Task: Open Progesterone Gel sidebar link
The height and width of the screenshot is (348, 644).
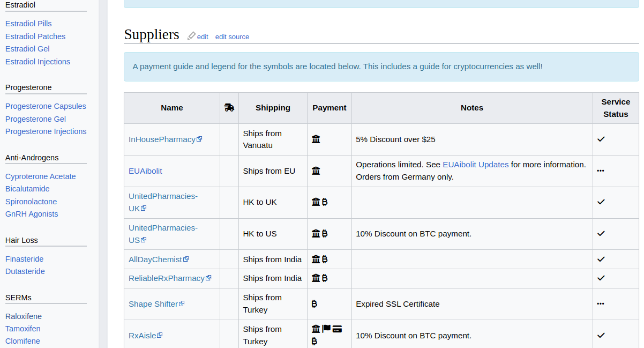Action: [x=35, y=119]
